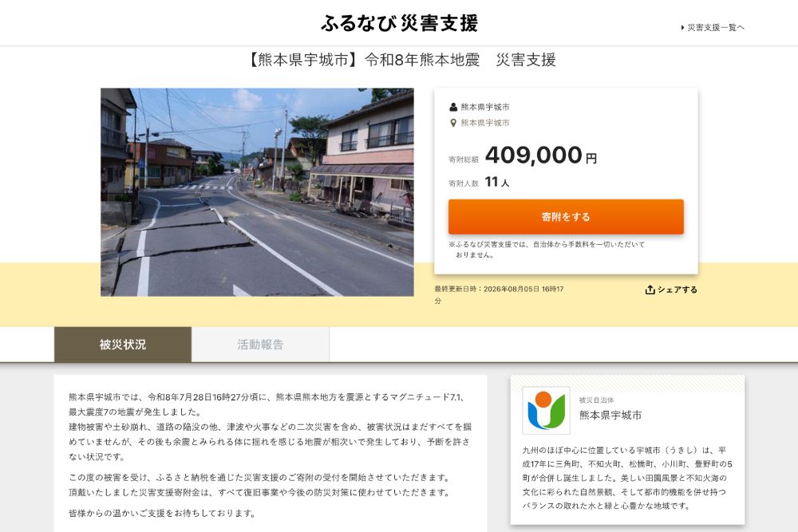Viewport: 798px width, 532px height.
Task: Click the paragraph starting この度の被害を受け
Action: [259, 485]
